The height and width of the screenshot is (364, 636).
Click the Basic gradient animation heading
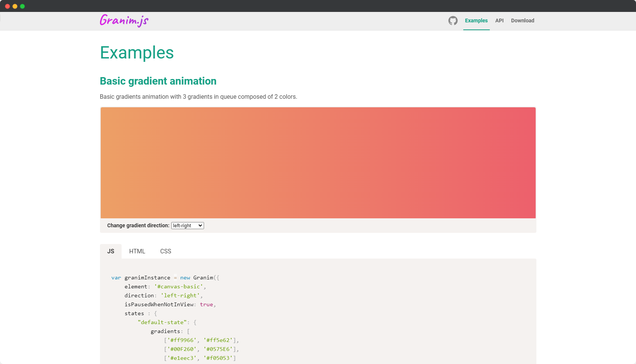[158, 81]
